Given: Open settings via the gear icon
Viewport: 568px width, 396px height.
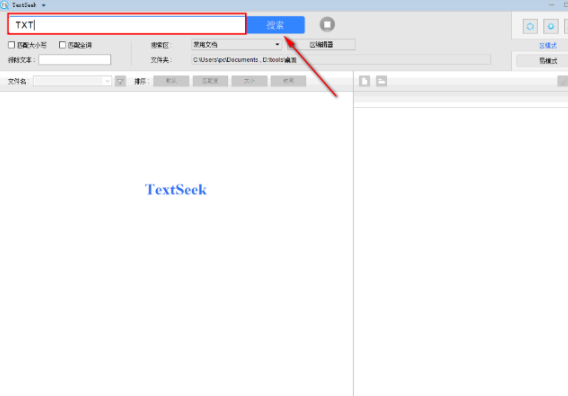Looking at the screenshot, I should coord(551,26).
